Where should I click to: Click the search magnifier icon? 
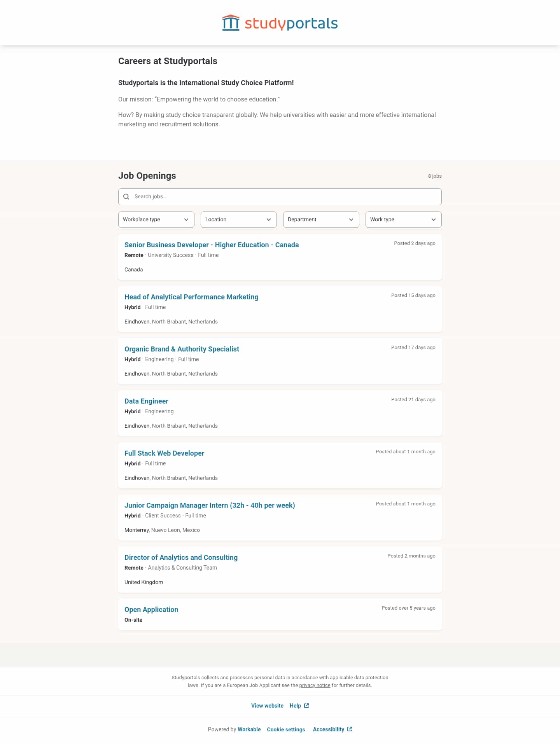click(126, 197)
